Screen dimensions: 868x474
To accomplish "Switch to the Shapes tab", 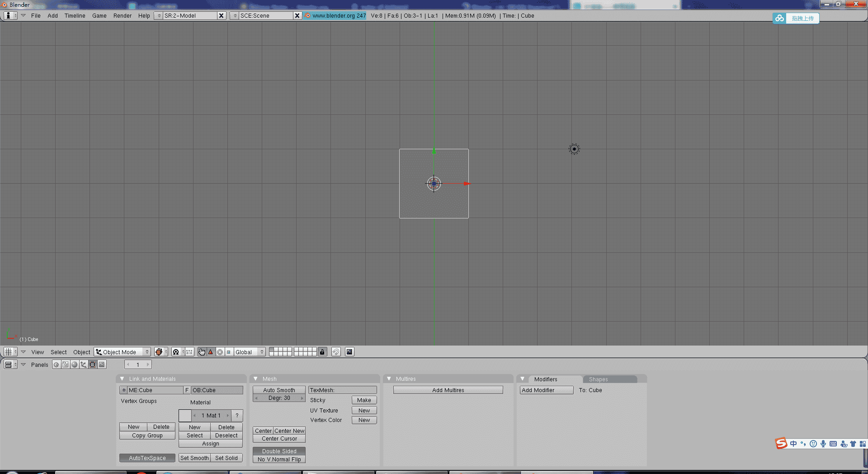I will tap(598, 379).
